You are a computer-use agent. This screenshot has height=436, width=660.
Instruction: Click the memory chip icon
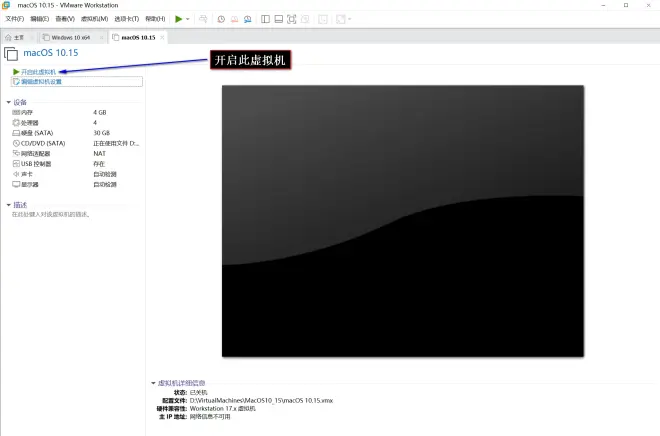(16, 112)
